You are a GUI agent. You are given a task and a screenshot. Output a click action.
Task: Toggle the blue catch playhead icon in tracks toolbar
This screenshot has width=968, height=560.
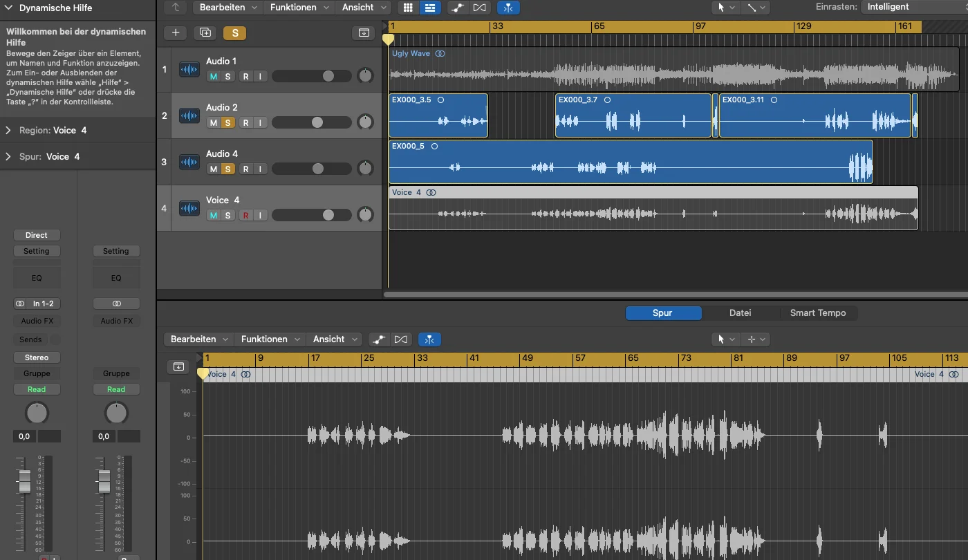[508, 8]
